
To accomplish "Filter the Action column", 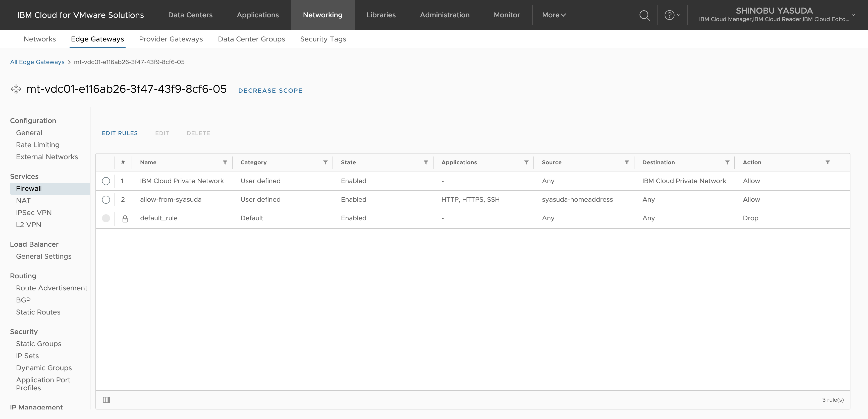I will (x=827, y=163).
